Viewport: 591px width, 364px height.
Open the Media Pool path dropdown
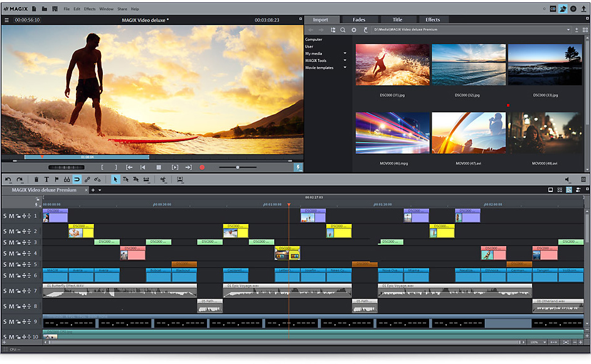[x=568, y=29]
